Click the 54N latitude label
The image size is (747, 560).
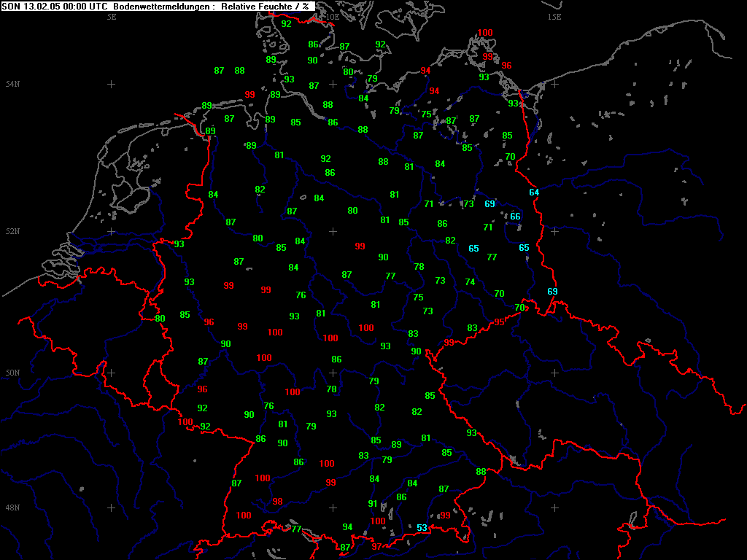12,85
